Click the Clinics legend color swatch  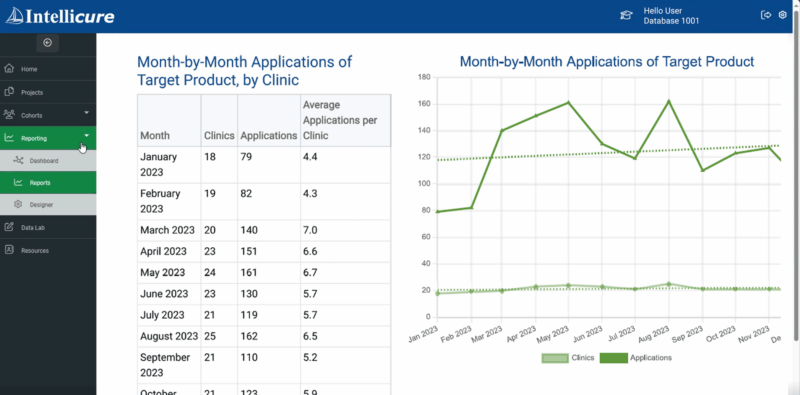pos(555,358)
